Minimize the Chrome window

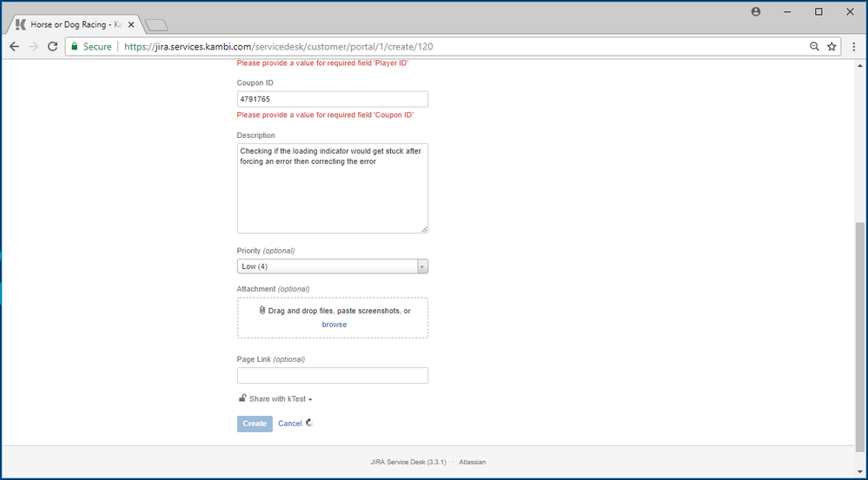pos(786,11)
